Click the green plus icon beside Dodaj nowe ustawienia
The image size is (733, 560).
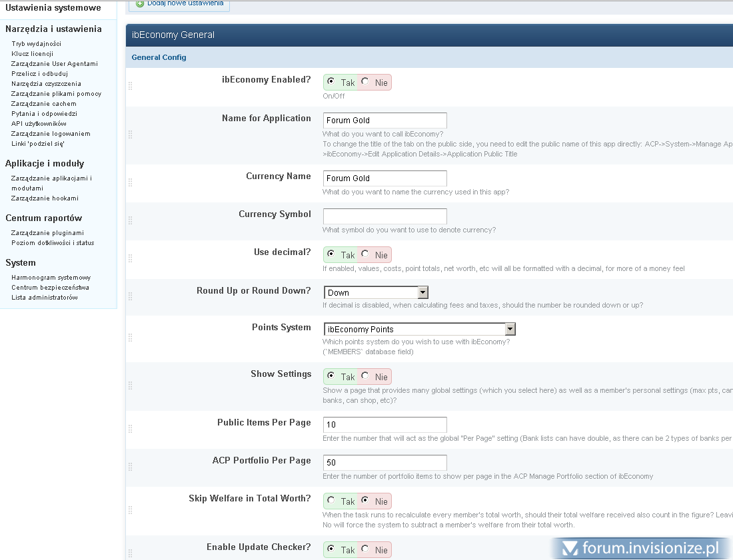[140, 3]
